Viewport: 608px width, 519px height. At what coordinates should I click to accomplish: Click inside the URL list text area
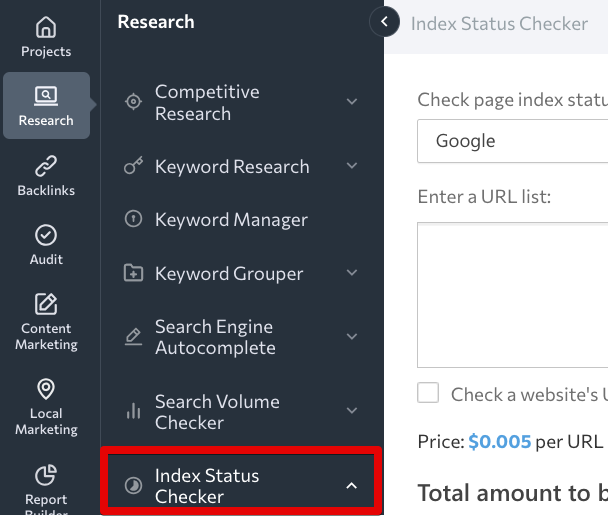coord(512,295)
